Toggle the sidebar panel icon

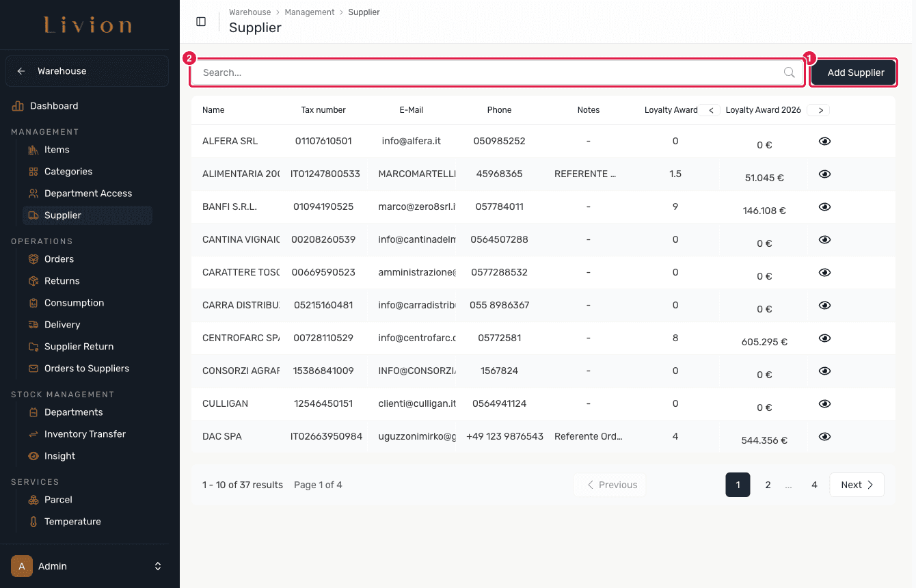pos(201,22)
